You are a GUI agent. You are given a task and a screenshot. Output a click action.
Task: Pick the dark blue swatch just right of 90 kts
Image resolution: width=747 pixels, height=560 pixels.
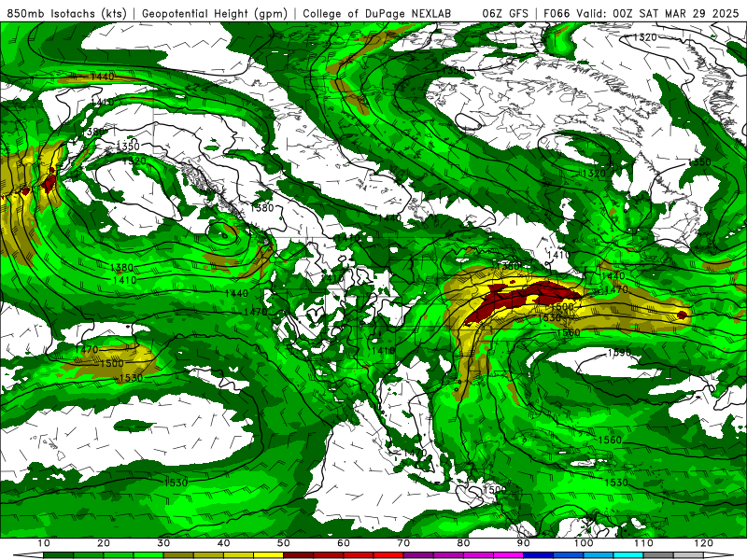coord(539,555)
